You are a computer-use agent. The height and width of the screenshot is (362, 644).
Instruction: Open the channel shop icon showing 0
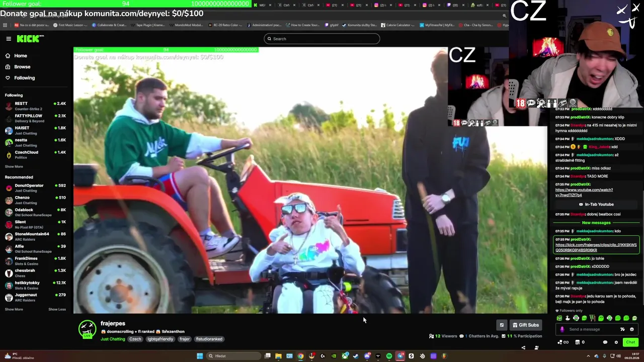(580, 342)
